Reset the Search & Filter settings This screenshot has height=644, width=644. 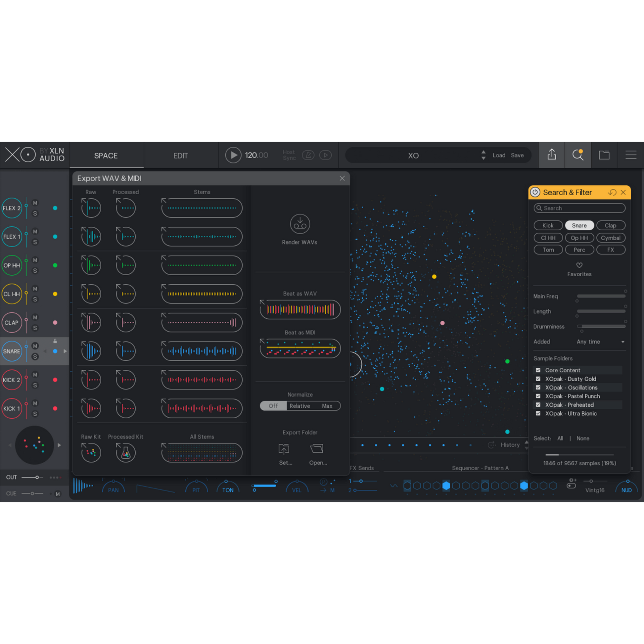[612, 192]
